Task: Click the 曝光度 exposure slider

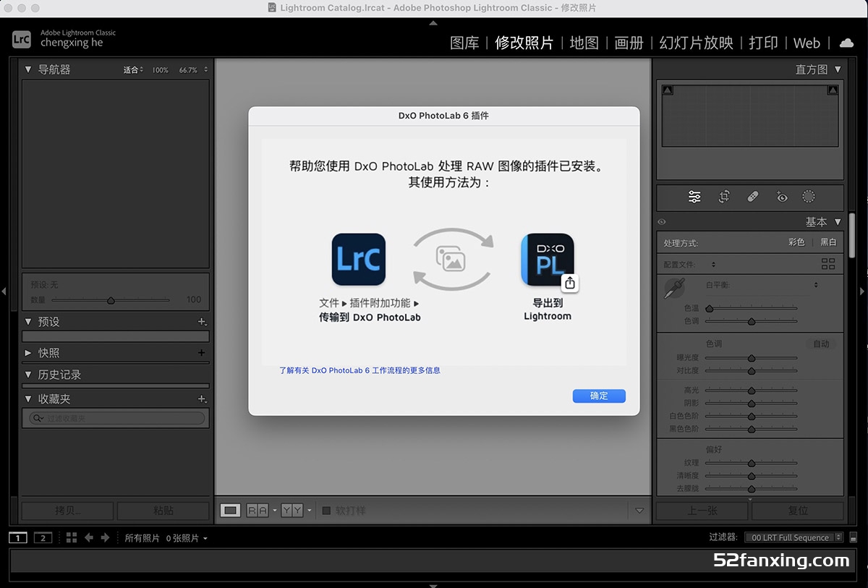Action: click(x=752, y=357)
